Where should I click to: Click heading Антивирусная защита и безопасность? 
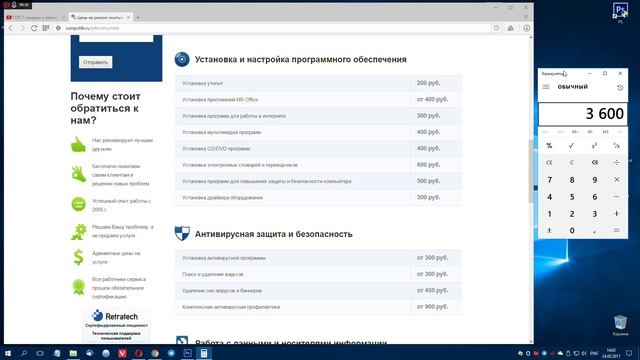273,234
